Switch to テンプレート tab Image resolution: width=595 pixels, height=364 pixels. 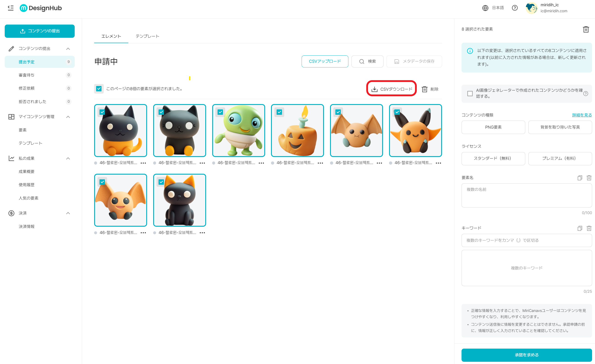pyautogui.click(x=147, y=36)
